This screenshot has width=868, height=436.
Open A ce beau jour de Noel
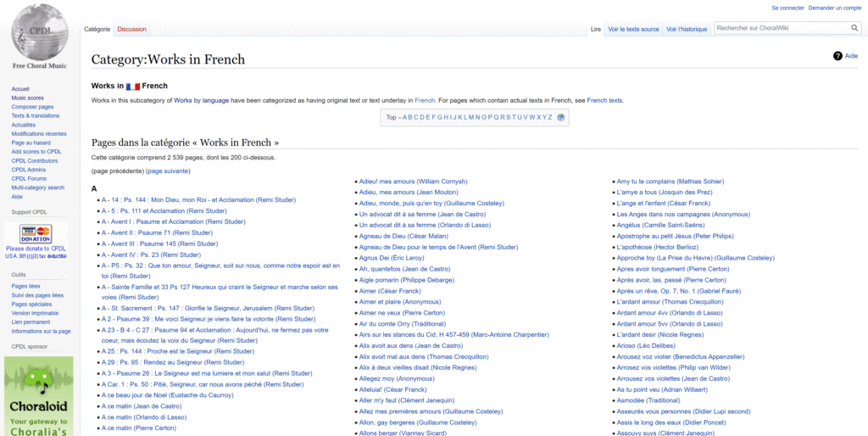167,395
